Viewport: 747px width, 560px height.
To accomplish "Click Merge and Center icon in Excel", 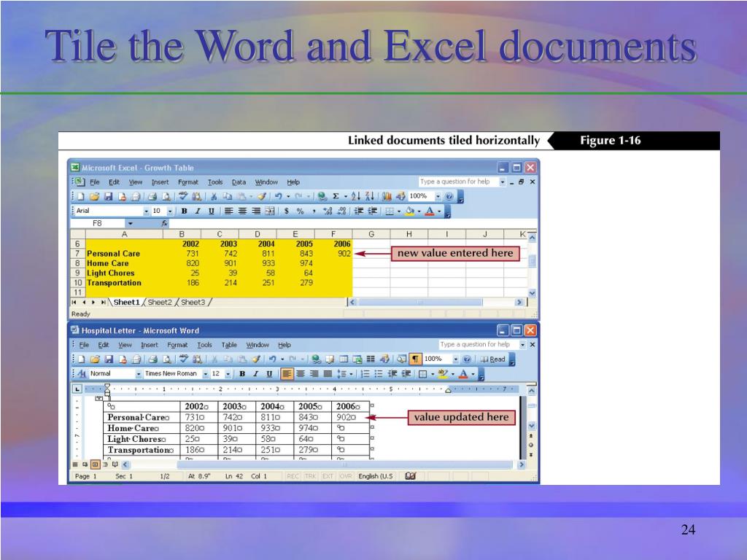I will pos(270,211).
